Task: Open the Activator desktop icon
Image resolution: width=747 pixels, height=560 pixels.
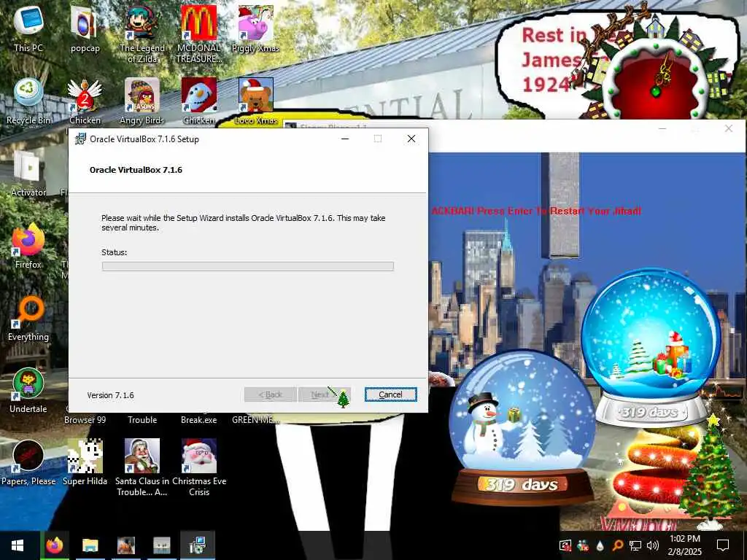Action: pos(28,174)
